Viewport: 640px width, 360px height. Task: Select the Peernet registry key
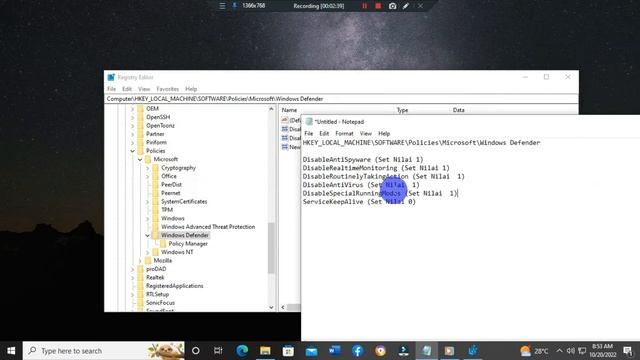[x=171, y=193]
